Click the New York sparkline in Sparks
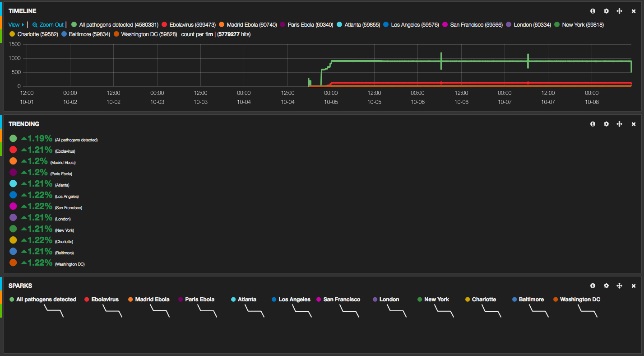644x356 pixels. 444,311
